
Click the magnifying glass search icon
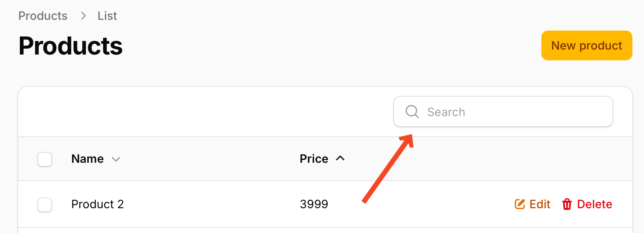[x=412, y=112]
